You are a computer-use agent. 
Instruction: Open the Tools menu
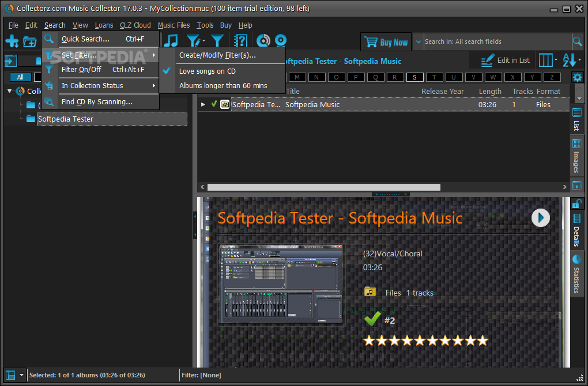205,25
